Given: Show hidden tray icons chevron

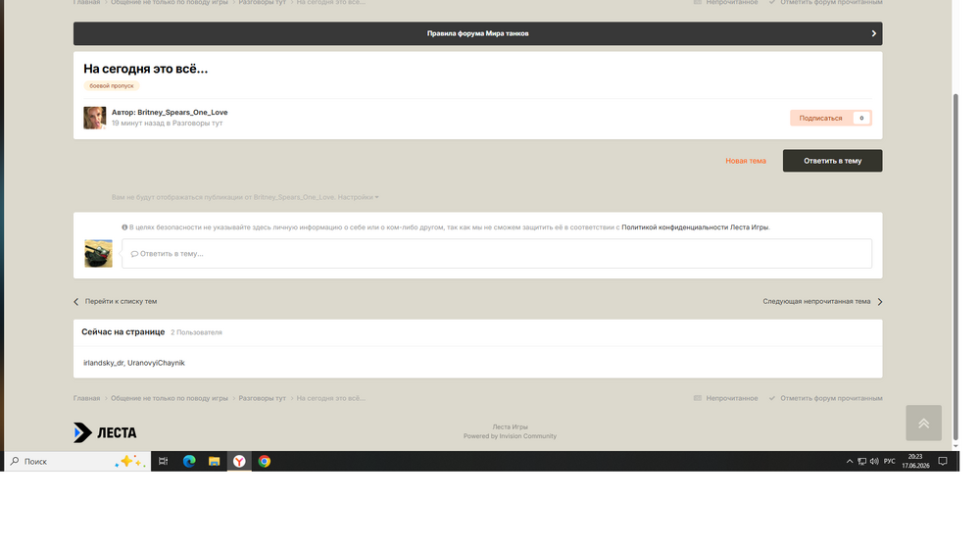Looking at the screenshot, I should tap(850, 462).
